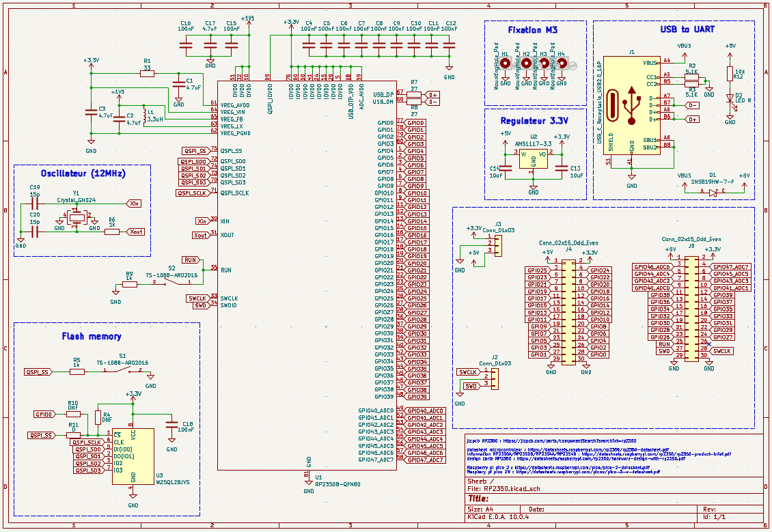Select resistor R5 1k in Flash memory

click(x=77, y=372)
